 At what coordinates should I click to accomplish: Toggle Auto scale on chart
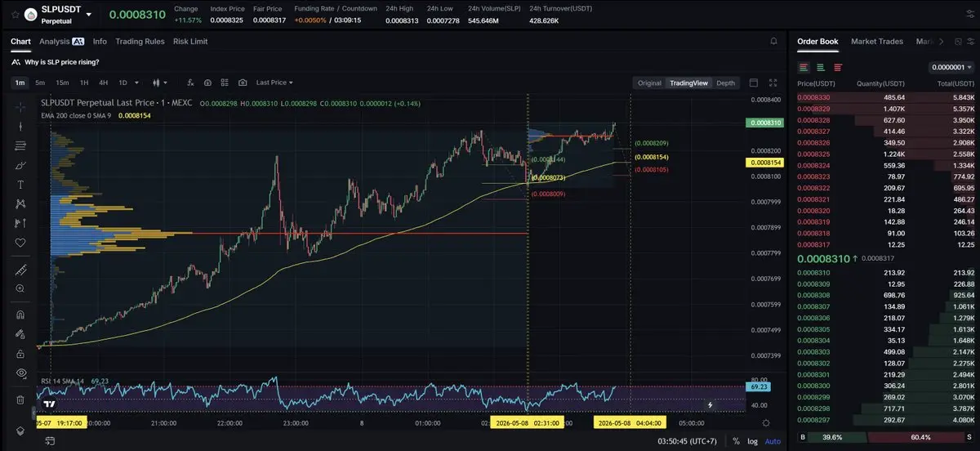tap(772, 441)
